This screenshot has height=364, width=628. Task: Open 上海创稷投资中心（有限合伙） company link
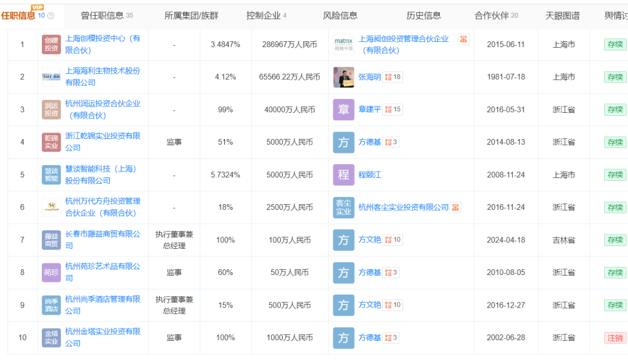tap(103, 44)
